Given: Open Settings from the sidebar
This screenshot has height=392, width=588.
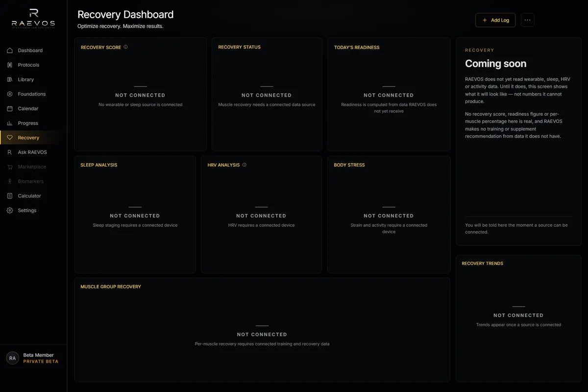Looking at the screenshot, I should [x=33, y=210].
